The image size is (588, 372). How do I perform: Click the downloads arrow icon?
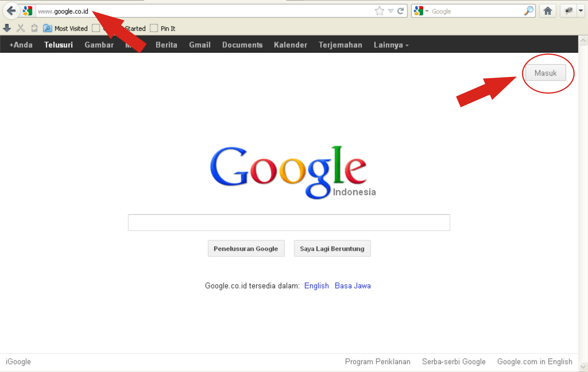[x=7, y=28]
